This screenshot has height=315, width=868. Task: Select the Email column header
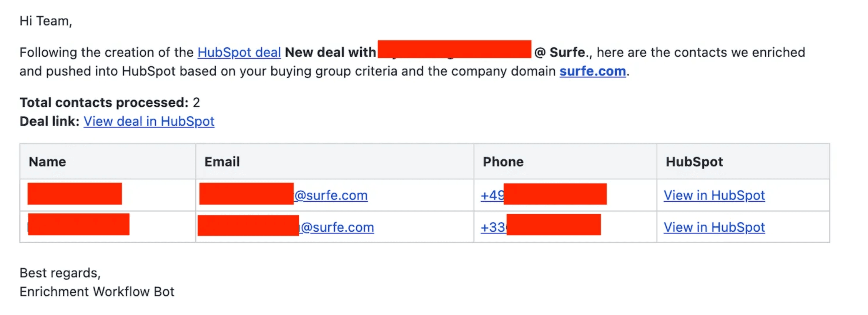coord(222,162)
